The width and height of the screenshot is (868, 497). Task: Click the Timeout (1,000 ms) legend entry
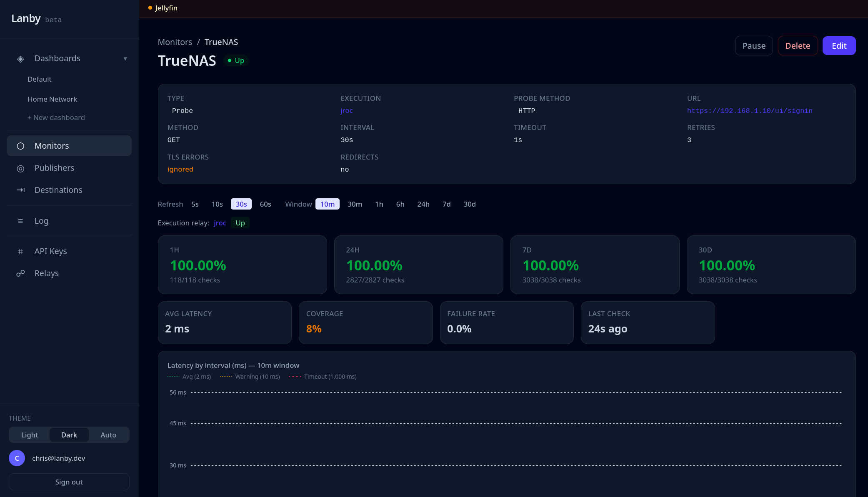click(x=323, y=377)
